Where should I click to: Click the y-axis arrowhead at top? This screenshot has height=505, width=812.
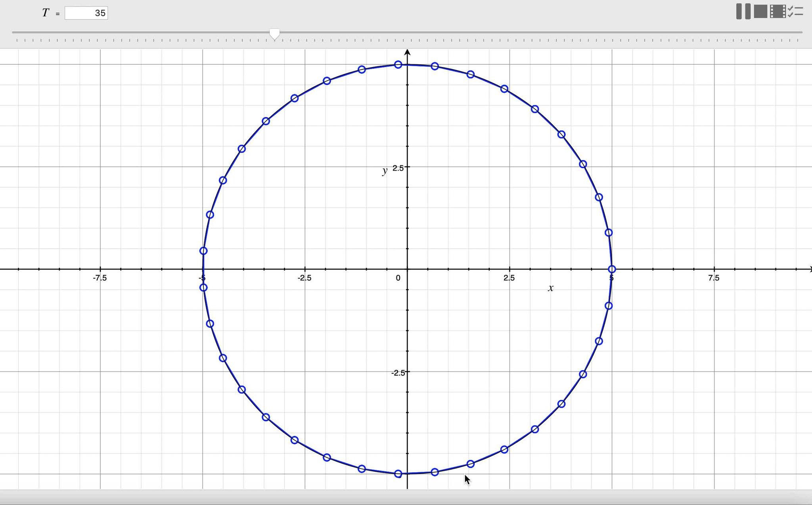pyautogui.click(x=407, y=52)
